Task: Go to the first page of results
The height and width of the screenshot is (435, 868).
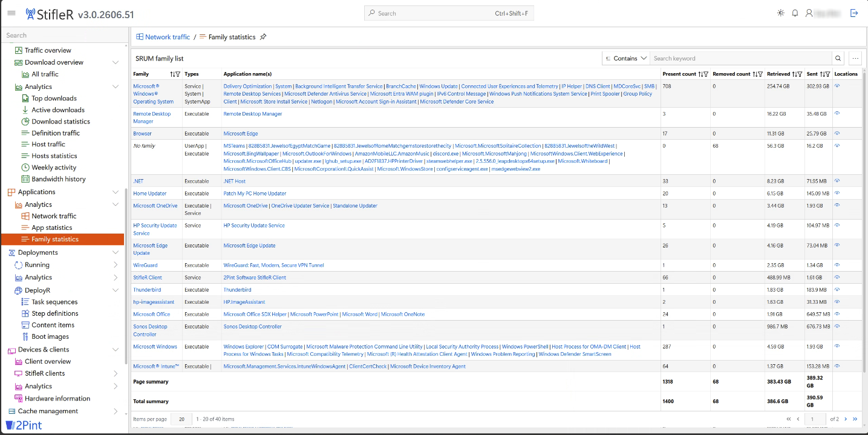Action: click(x=789, y=419)
